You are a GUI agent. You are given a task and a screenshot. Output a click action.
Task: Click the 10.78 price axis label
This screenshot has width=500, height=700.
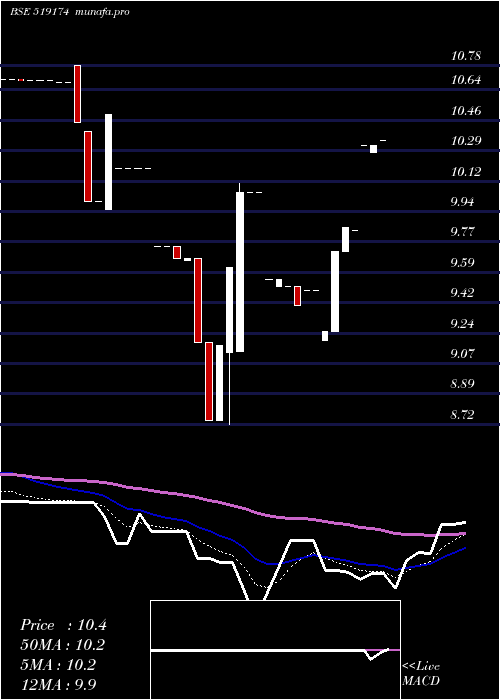click(x=466, y=56)
